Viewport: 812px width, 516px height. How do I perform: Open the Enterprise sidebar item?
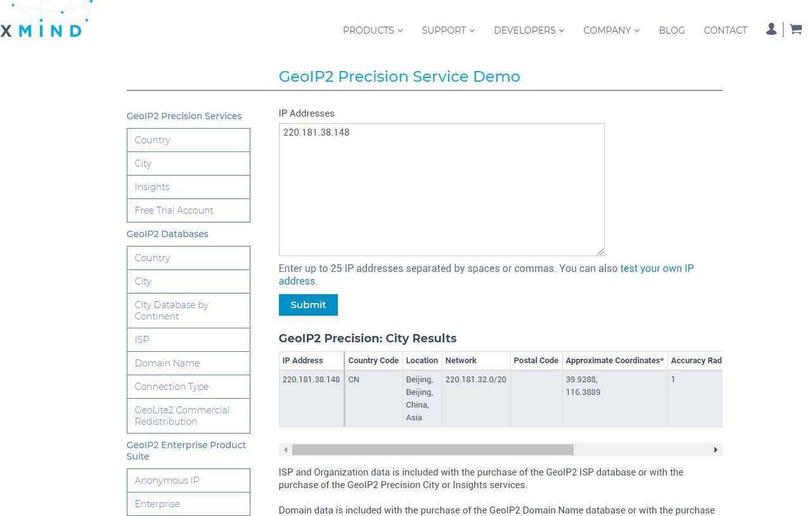[x=188, y=504]
